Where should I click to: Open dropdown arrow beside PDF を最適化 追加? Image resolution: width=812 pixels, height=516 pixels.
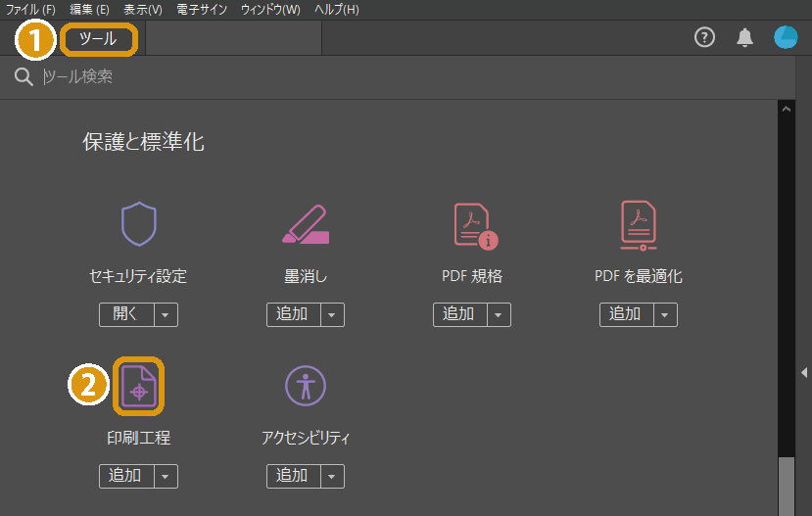(x=665, y=314)
